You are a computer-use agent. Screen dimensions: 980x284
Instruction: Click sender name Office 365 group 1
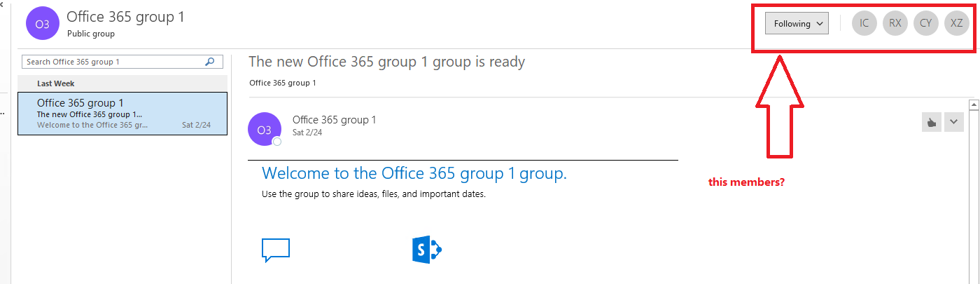(334, 120)
